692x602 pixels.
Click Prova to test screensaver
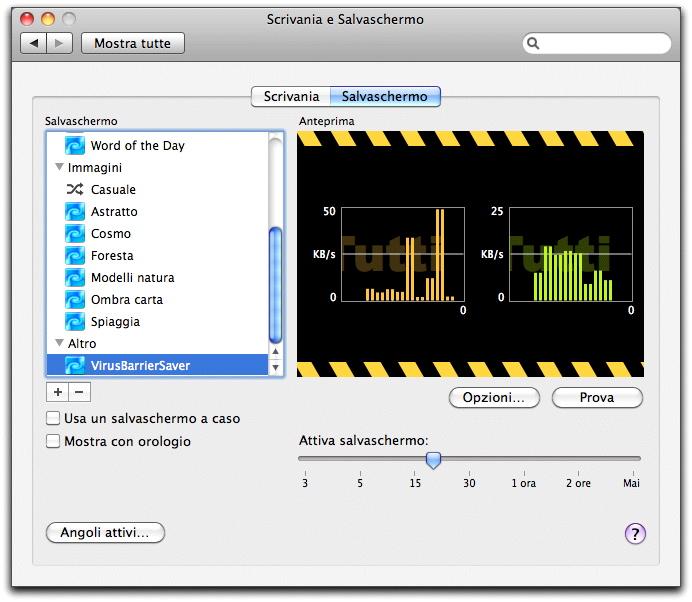[597, 398]
